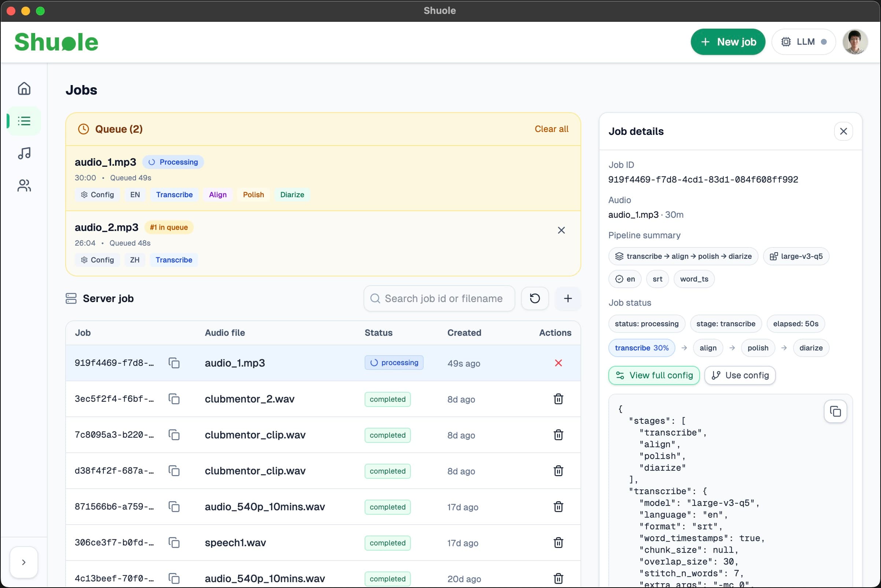Select the Transcribe stage tag on audio_1.mp3

pos(174,194)
